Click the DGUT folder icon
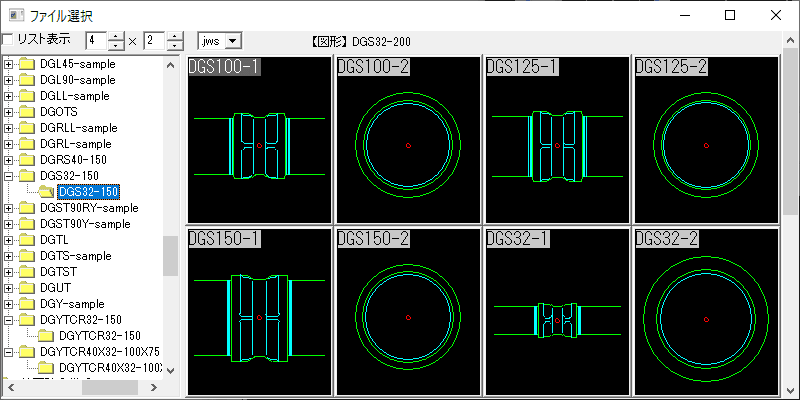This screenshot has width=800, height=400. [x=26, y=288]
